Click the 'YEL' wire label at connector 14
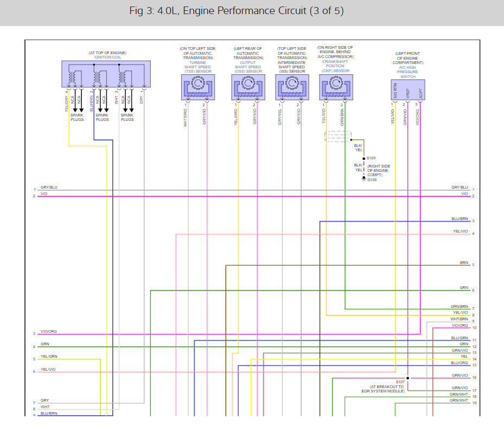 click(464, 357)
